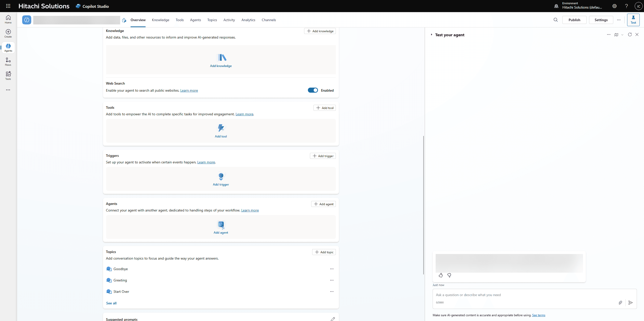Click the Add agent center icon
This screenshot has height=321, width=644.
221,224
